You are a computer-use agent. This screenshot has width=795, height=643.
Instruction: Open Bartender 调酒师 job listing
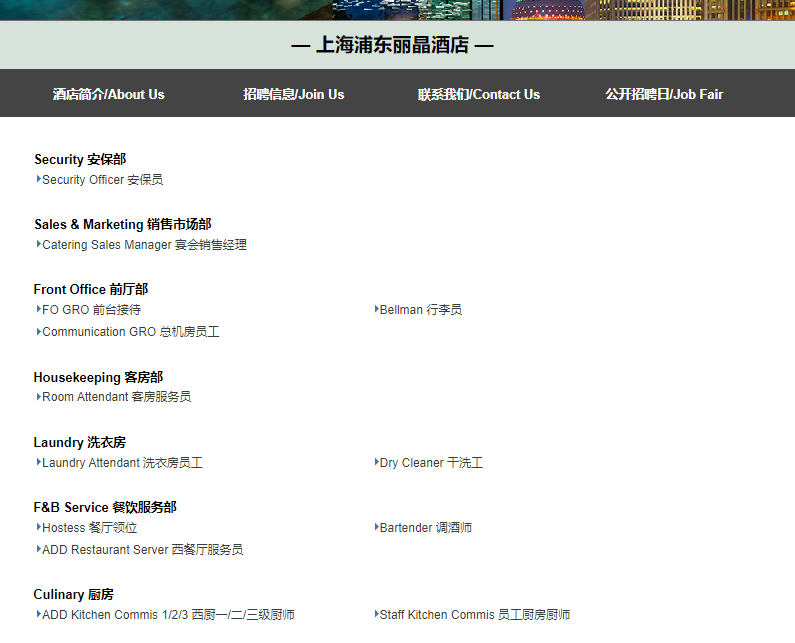426,528
